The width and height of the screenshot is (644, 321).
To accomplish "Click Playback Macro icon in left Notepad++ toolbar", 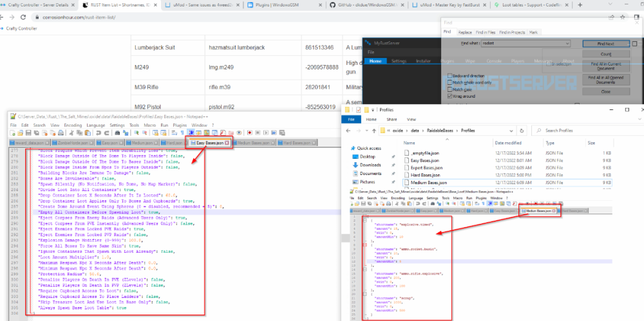I will tap(266, 133).
